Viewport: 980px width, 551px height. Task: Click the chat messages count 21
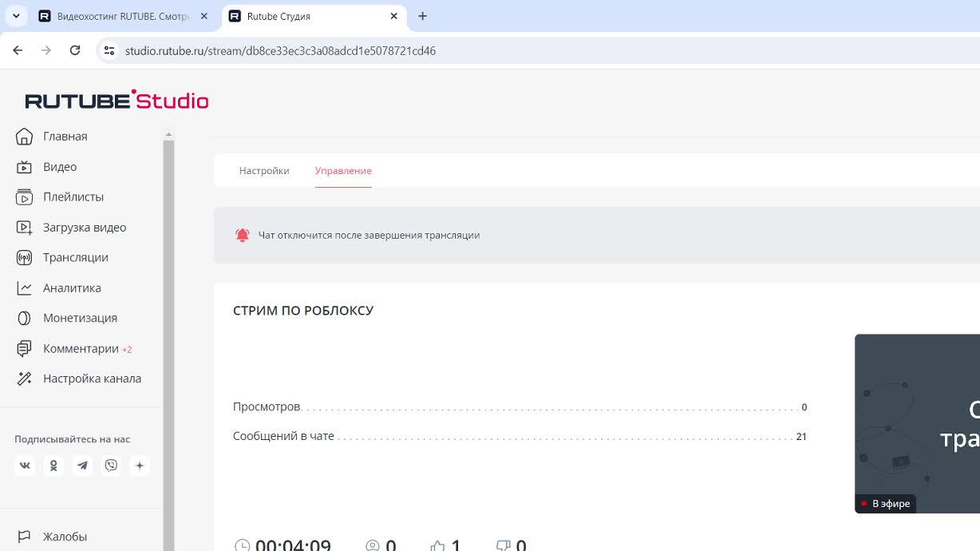point(801,437)
